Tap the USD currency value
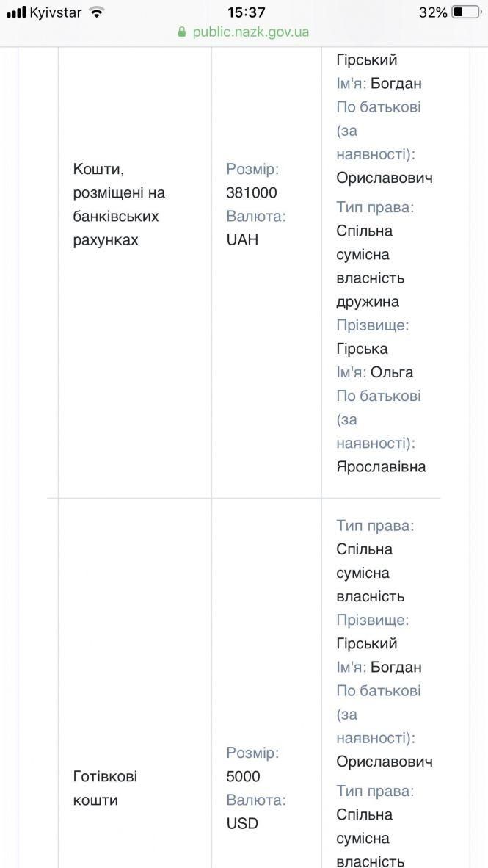 [242, 824]
